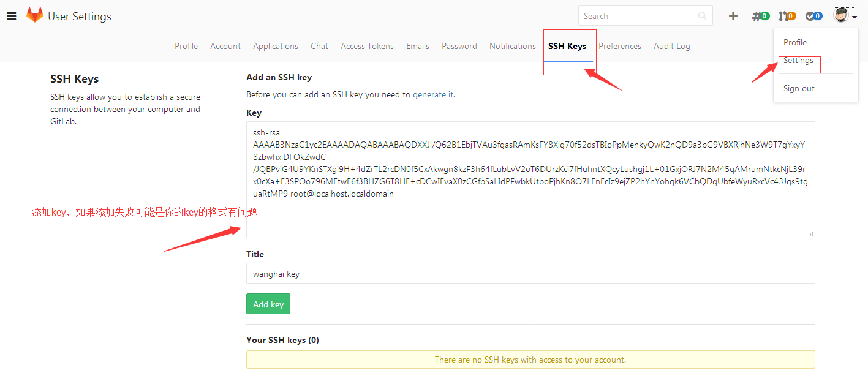
Task: Click the GitLab fox logo
Action: [x=35, y=15]
